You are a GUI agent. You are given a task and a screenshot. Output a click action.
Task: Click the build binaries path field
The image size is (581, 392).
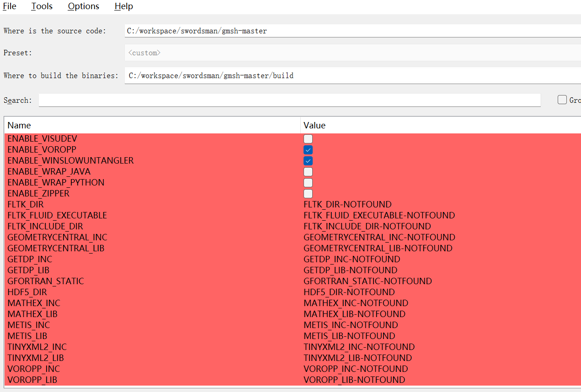click(x=352, y=76)
